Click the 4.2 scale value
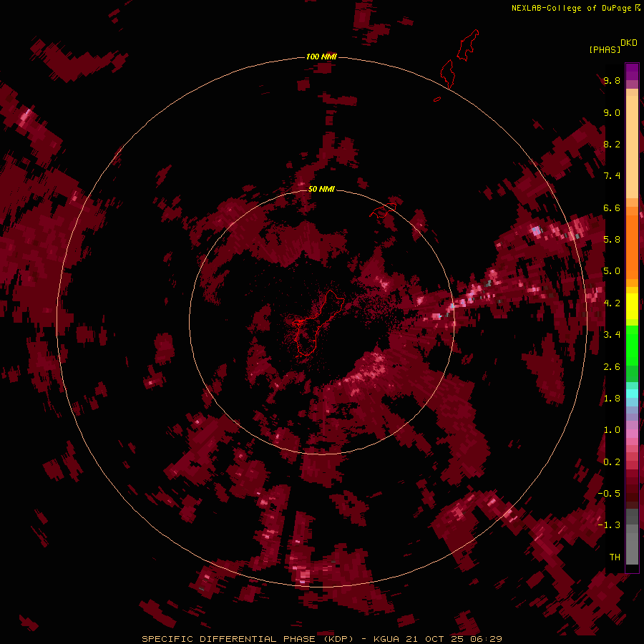The width and height of the screenshot is (644, 644). point(612,303)
